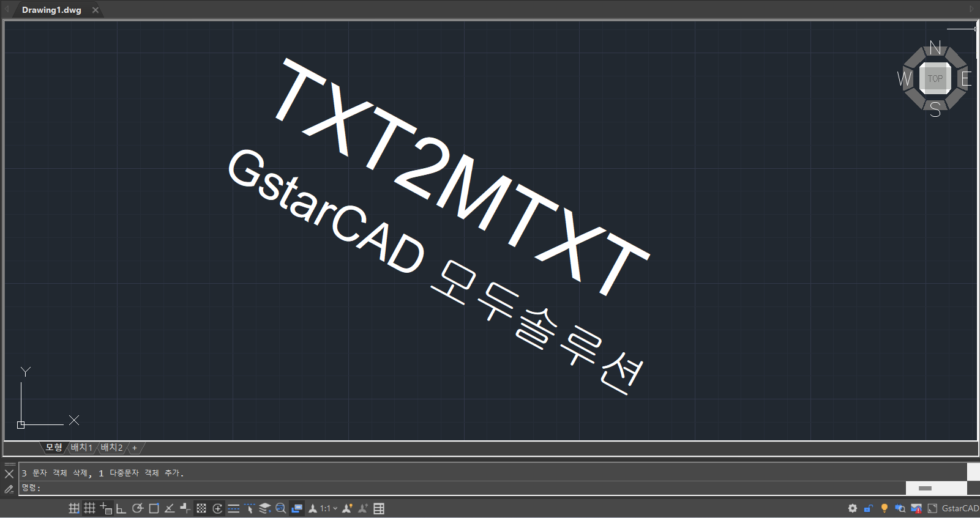Click annotation scale icon before 1:1
980x518 pixels.
coord(313,508)
